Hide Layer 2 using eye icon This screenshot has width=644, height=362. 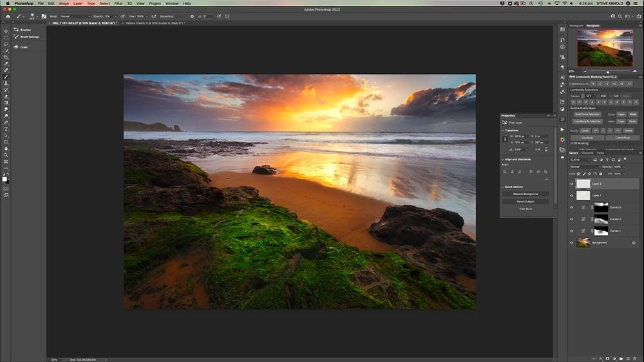pos(571,184)
